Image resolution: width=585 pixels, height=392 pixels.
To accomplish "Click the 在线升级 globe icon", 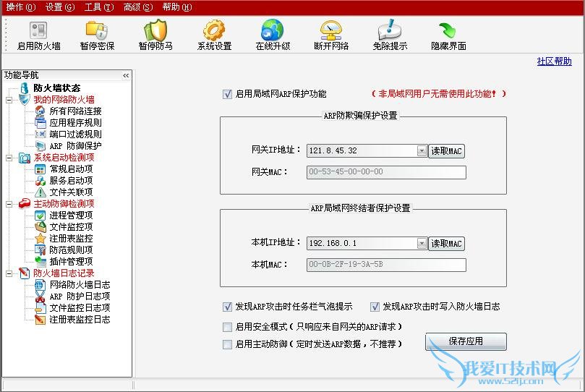I will click(x=273, y=30).
